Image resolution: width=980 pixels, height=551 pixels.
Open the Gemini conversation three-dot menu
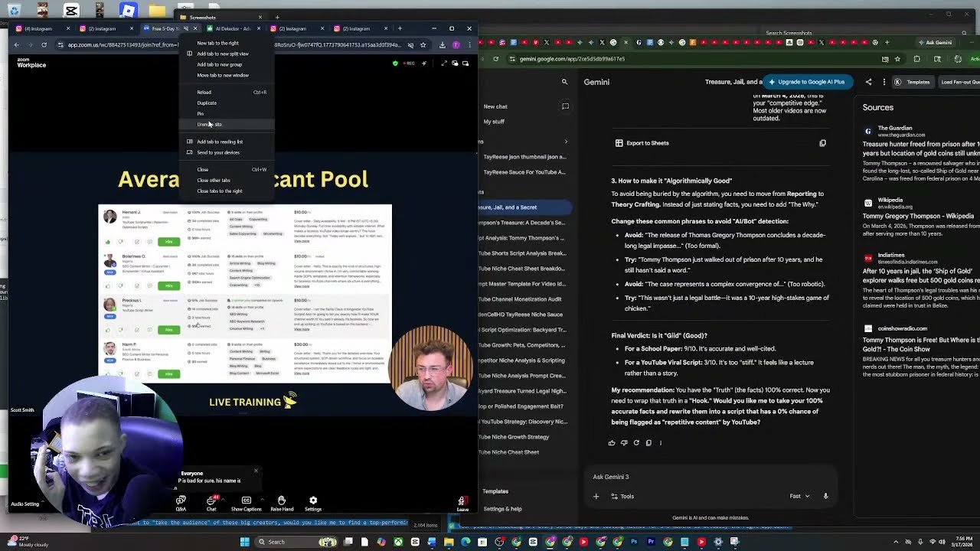[884, 82]
